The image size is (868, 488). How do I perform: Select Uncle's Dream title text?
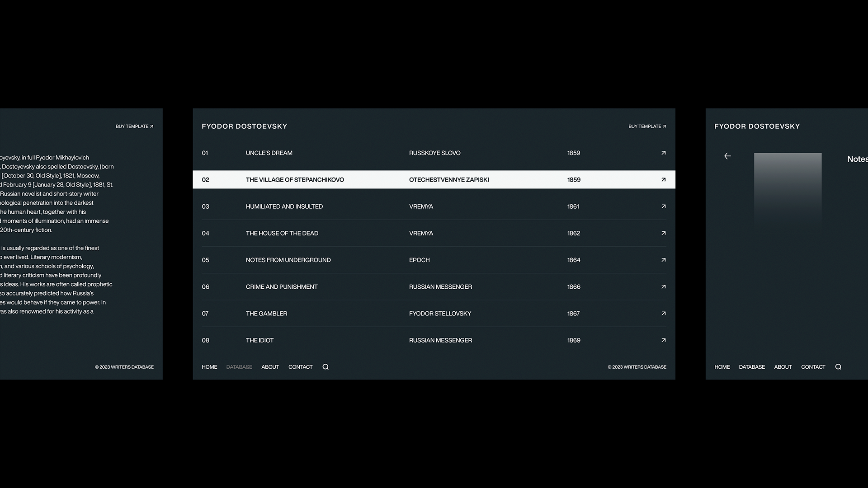click(x=269, y=153)
